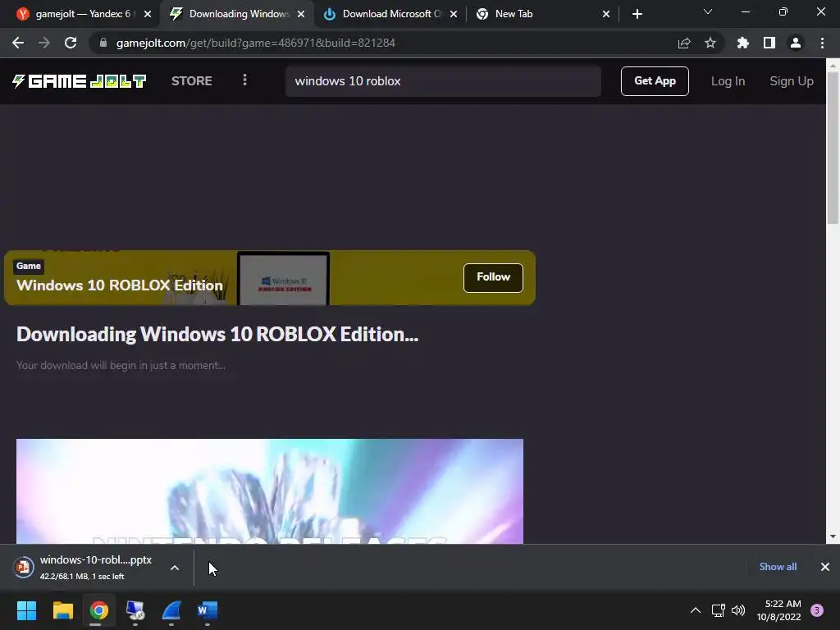This screenshot has width=840, height=630.
Task: Click Show all downloads link
Action: point(778,567)
